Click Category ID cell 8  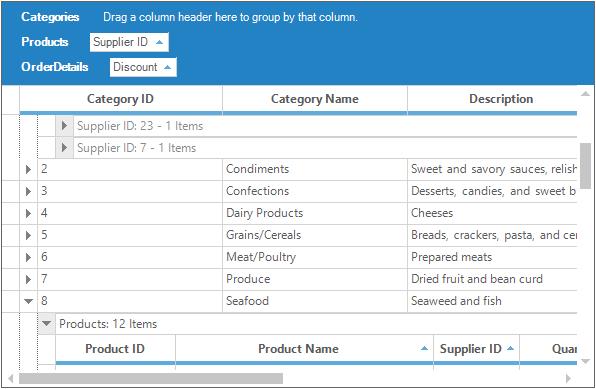pos(130,301)
